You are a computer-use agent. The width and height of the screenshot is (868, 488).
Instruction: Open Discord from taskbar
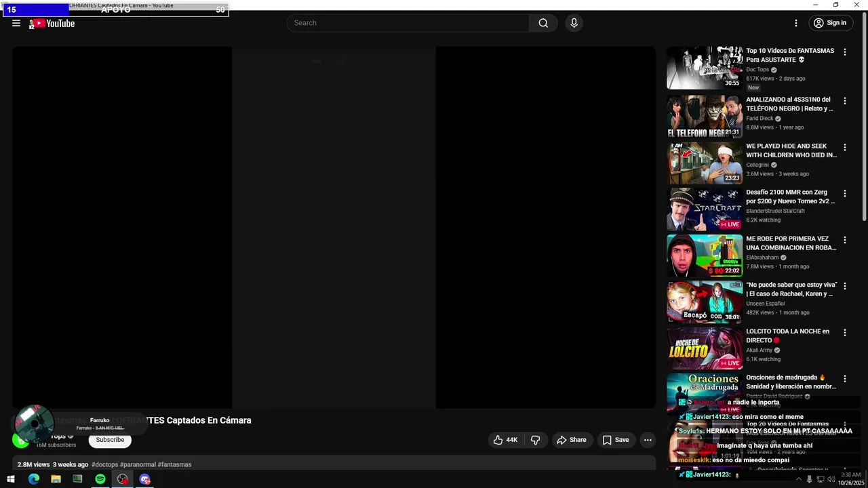click(144, 479)
